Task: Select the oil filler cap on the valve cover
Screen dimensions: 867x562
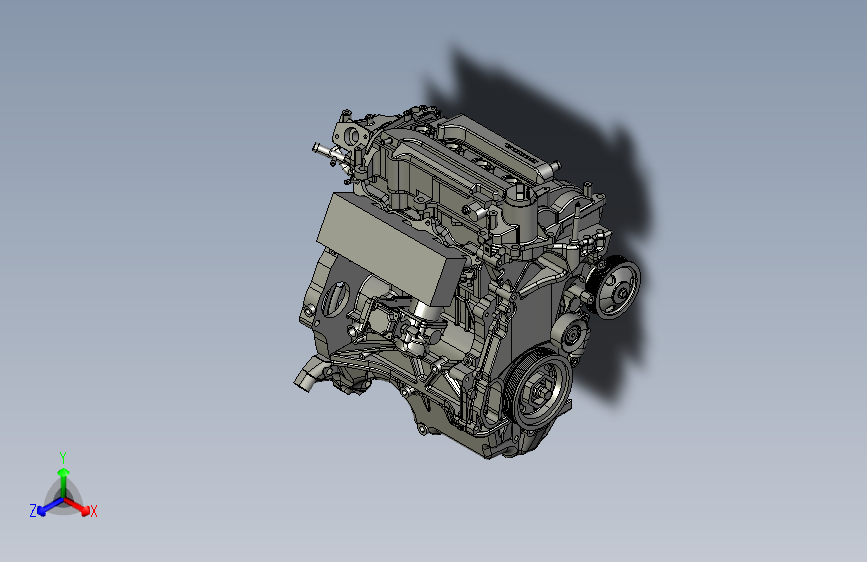Action: coord(518,195)
